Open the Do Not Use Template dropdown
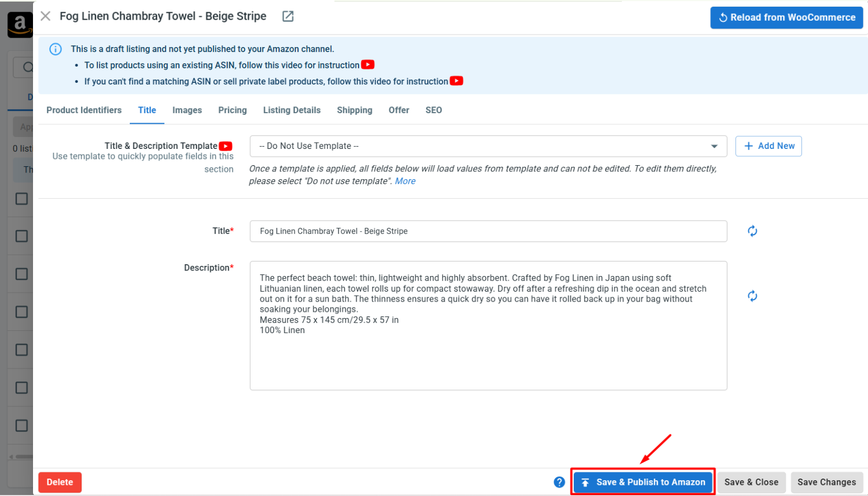 click(488, 146)
